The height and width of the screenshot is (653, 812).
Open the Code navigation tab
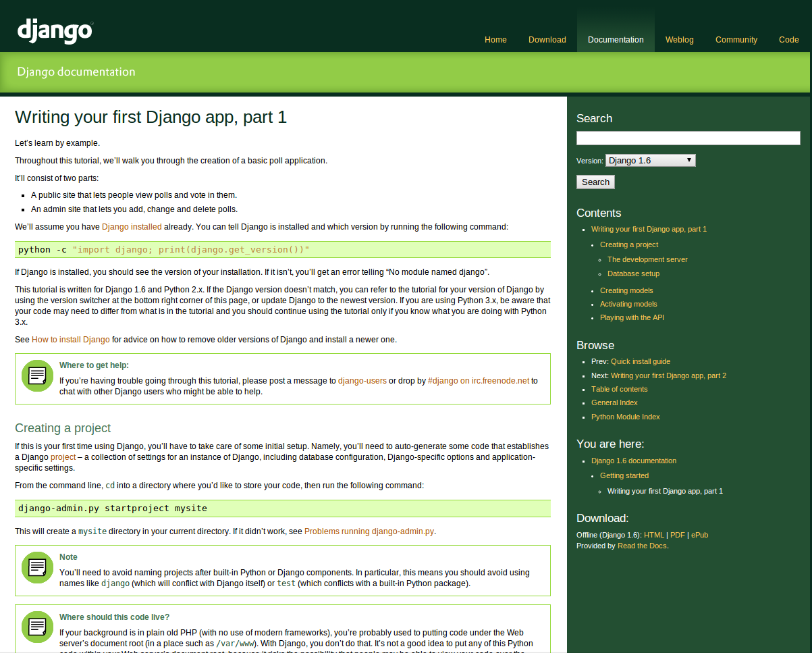[x=788, y=40]
